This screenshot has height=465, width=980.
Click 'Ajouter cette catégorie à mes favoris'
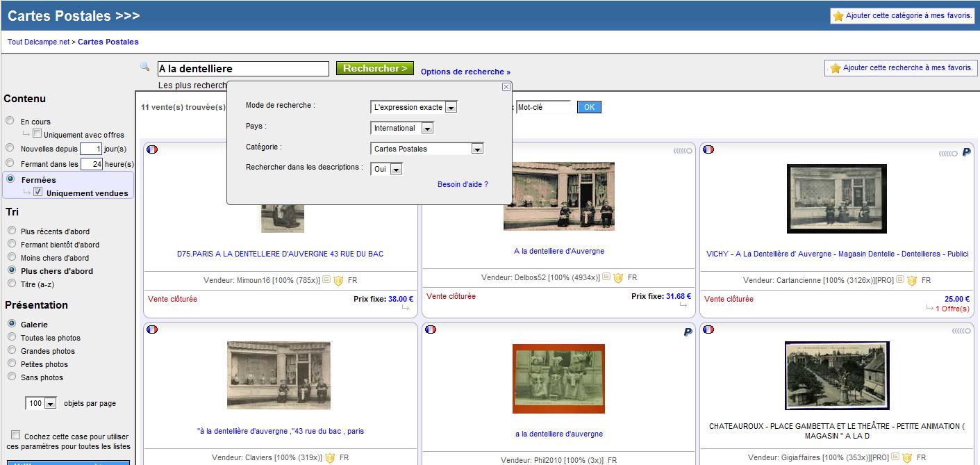[x=903, y=16]
